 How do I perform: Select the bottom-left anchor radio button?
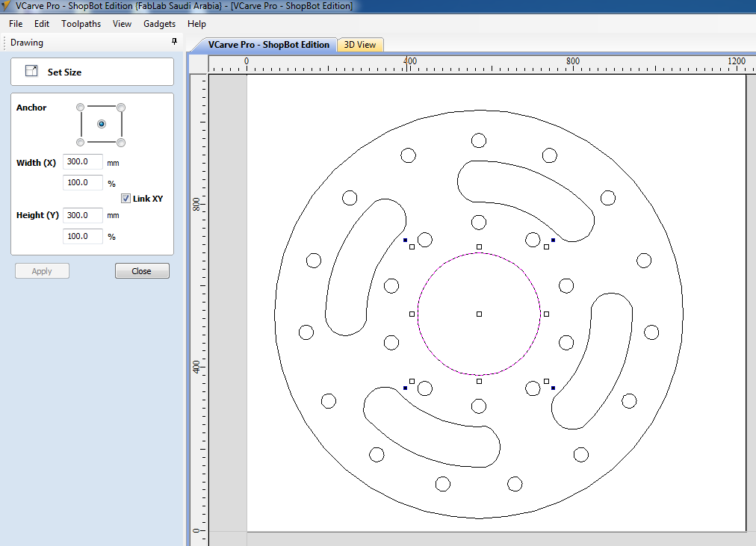click(81, 142)
